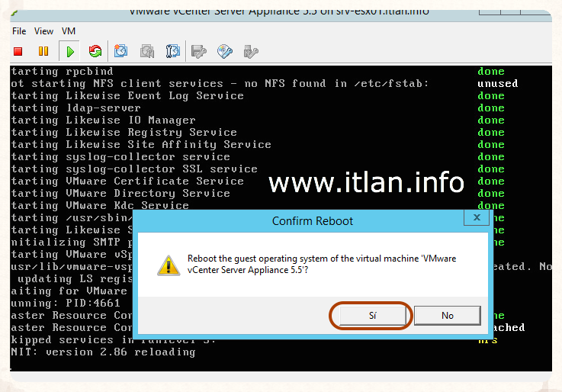
Task: Open the File menu
Action: 19,31
